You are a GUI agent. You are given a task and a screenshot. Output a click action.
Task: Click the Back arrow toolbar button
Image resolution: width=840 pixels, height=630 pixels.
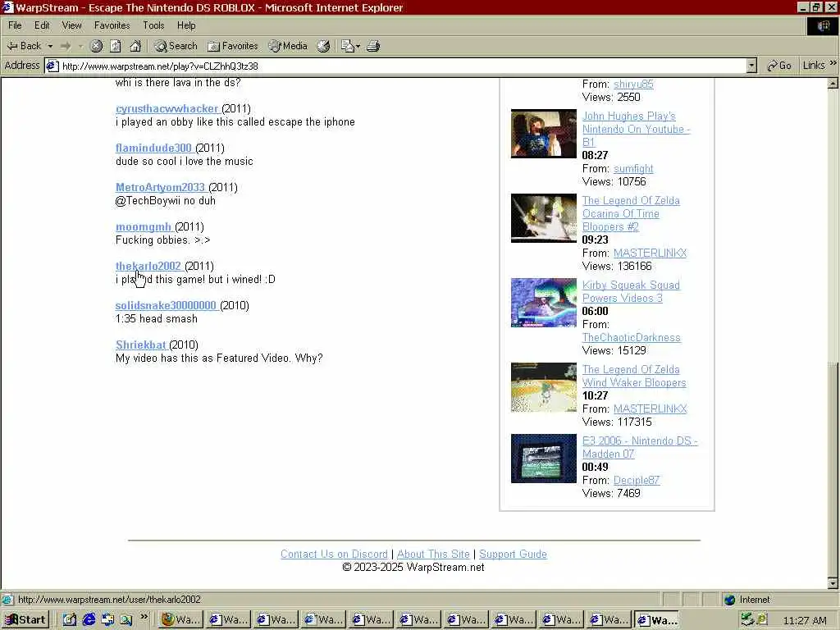tap(24, 46)
